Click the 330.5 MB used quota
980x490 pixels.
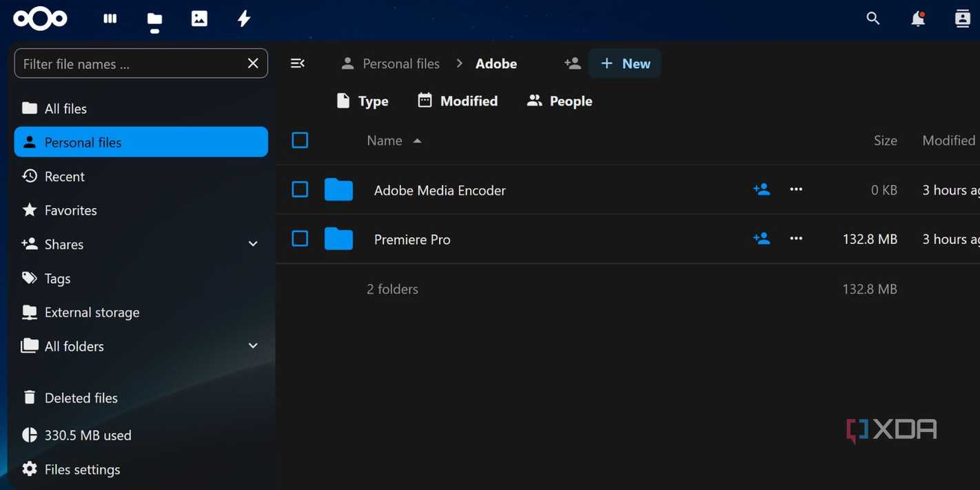click(141, 435)
